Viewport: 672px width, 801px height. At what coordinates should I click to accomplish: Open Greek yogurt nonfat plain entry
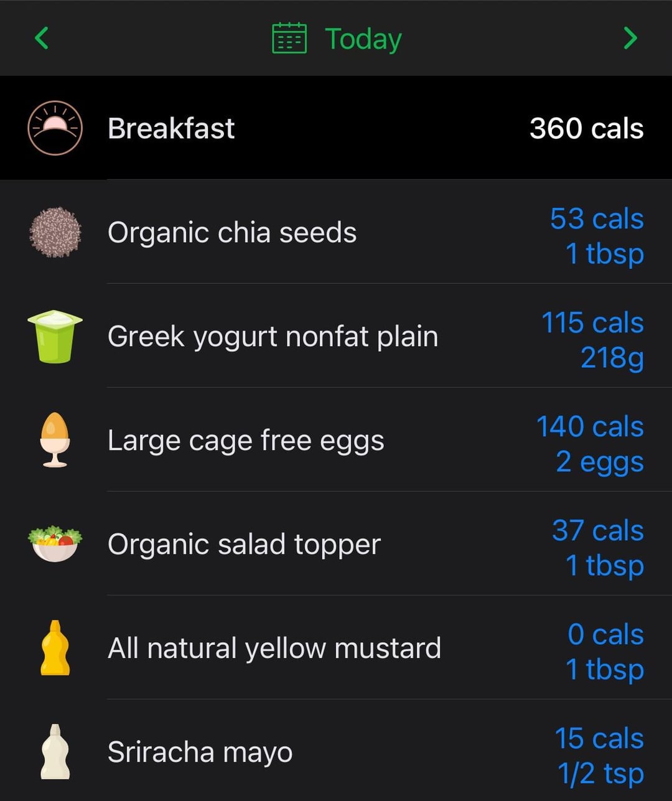click(x=336, y=336)
